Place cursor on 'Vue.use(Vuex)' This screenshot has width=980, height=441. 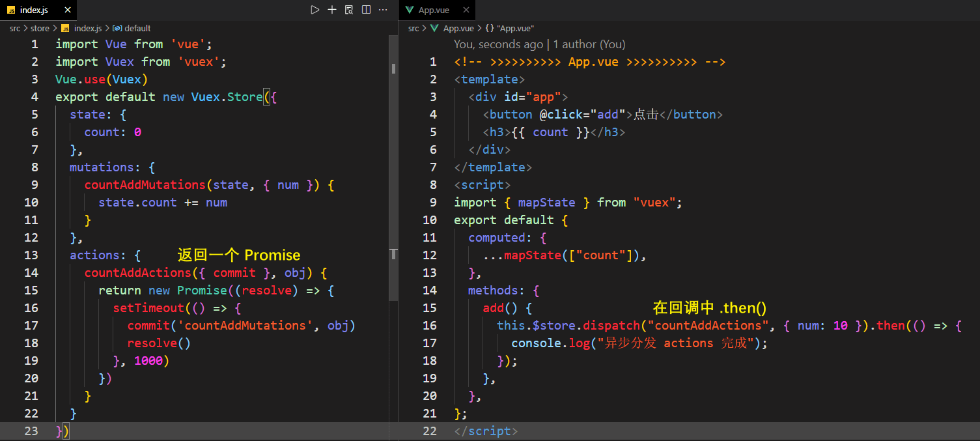(x=102, y=79)
